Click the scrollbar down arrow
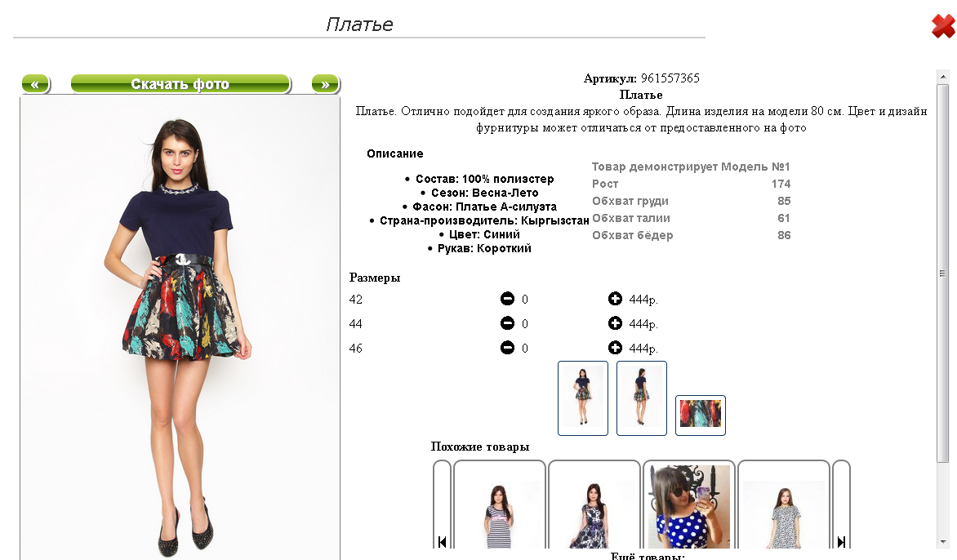Viewport: 957px width, 560px height. click(943, 542)
